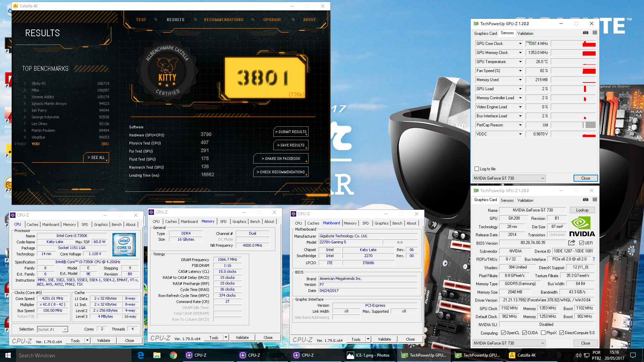Launch Microsoft Edge from the taskbar
This screenshot has width=644, height=362.
coord(141,355)
